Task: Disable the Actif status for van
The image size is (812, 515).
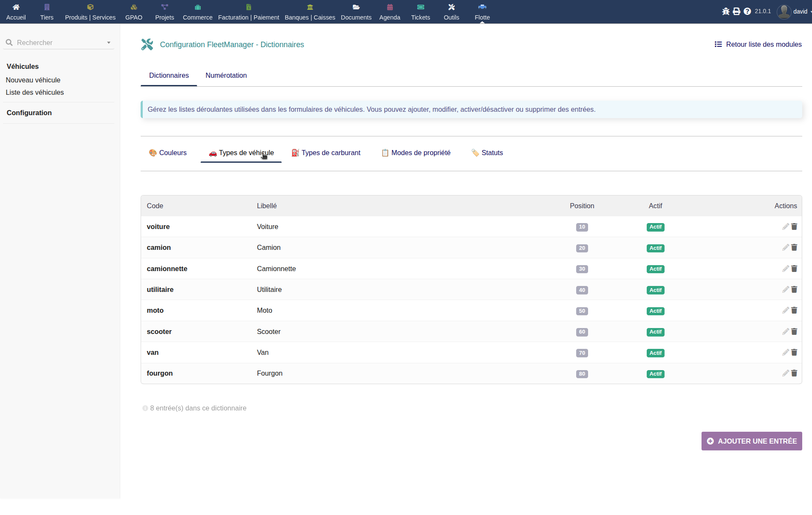Action: (x=655, y=353)
